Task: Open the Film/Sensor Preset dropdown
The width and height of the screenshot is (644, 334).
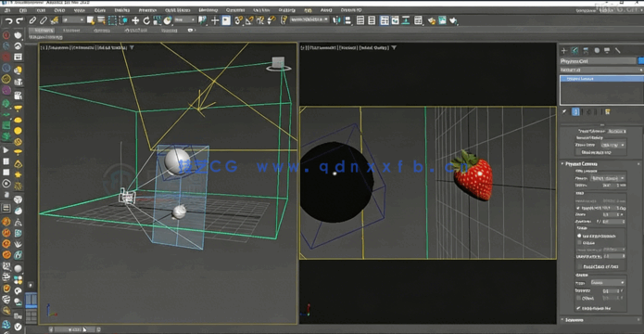Action: tap(608, 178)
